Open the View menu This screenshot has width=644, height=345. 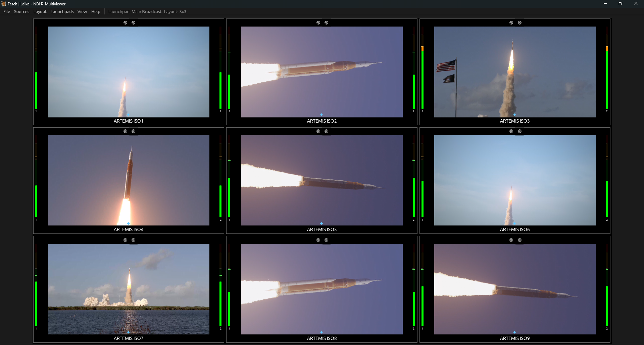point(82,11)
